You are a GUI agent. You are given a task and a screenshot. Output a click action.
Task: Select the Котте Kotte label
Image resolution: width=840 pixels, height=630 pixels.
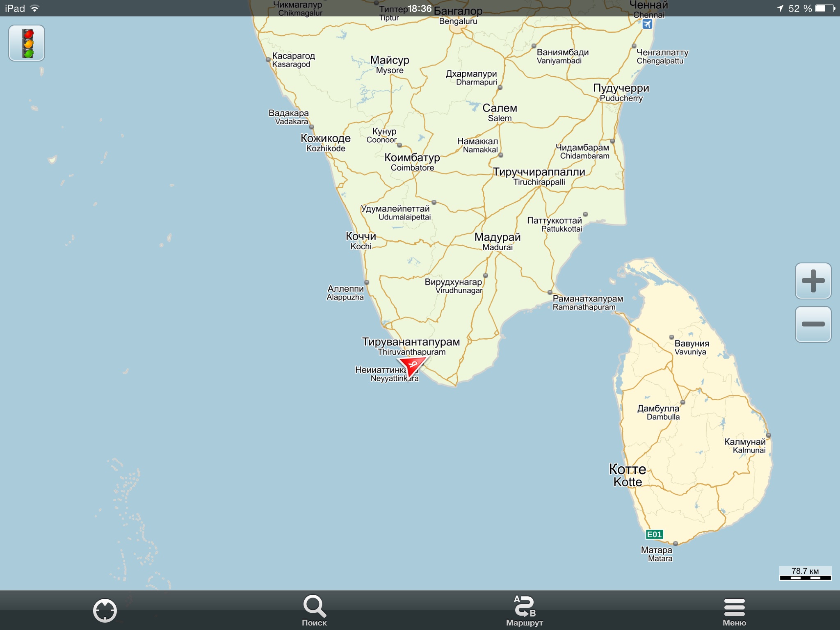click(x=628, y=475)
